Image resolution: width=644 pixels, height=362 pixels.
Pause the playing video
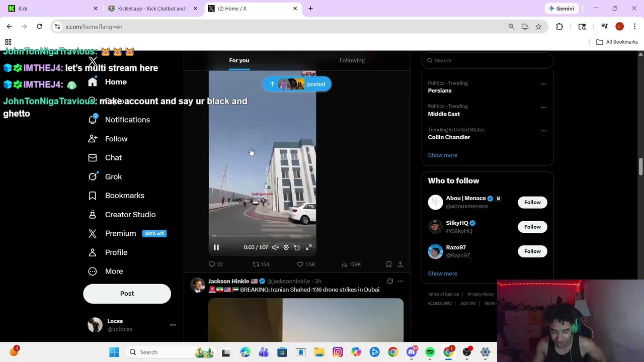[x=216, y=247]
